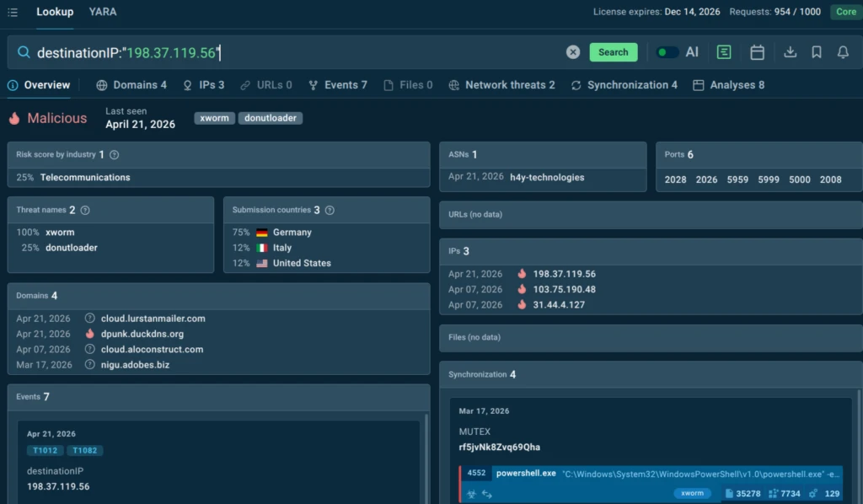The image size is (863, 504).
Task: Open the Network threats 2 tab
Action: [x=501, y=85]
